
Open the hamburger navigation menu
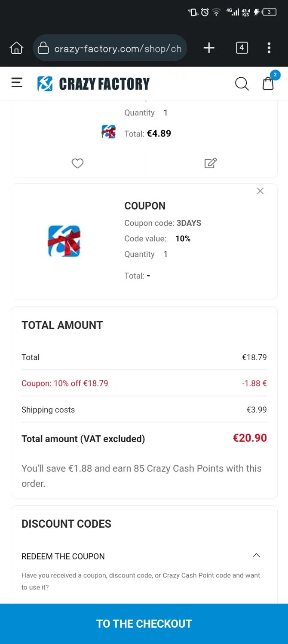click(17, 83)
